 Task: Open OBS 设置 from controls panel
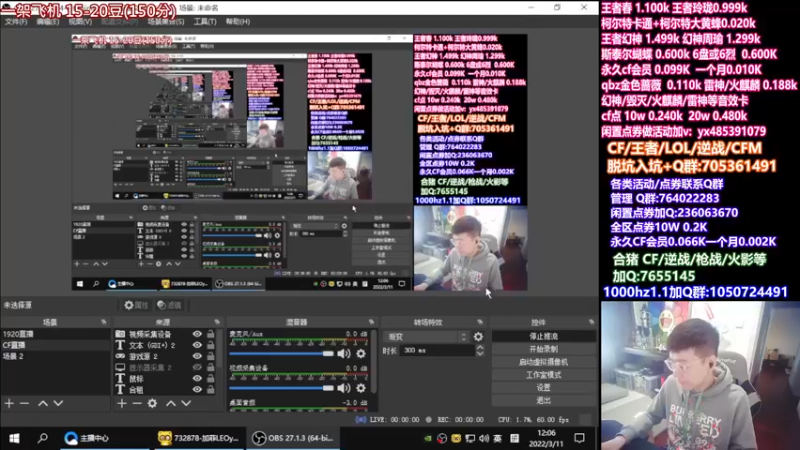[543, 388]
